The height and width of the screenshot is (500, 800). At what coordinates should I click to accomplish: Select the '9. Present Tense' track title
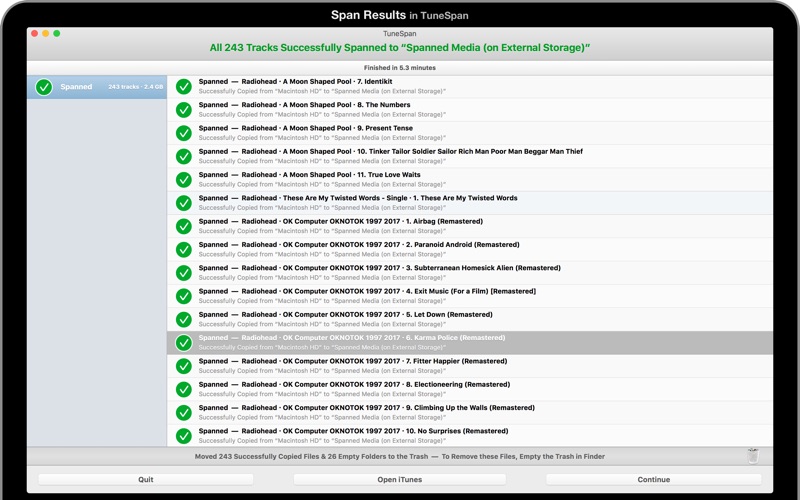385,129
